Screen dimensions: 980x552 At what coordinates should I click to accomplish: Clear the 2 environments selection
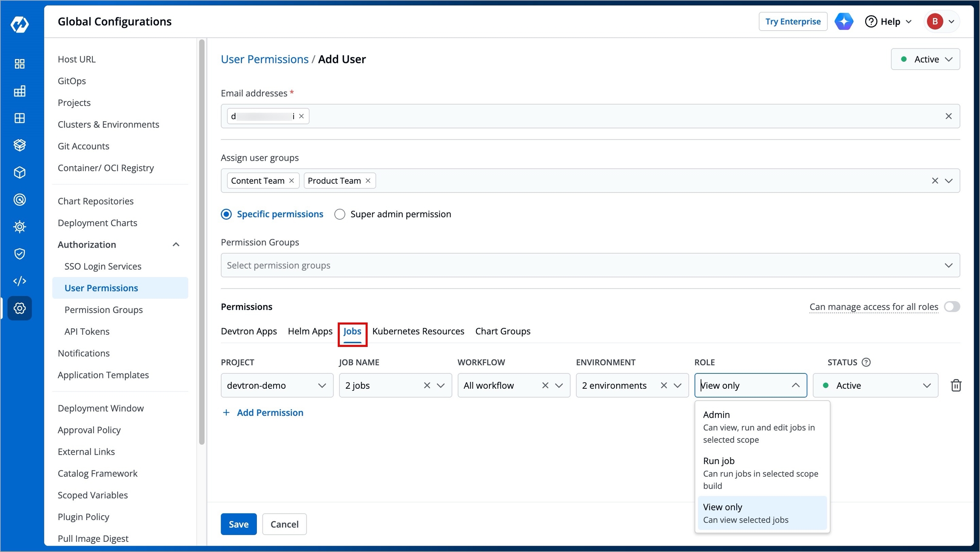tap(664, 385)
